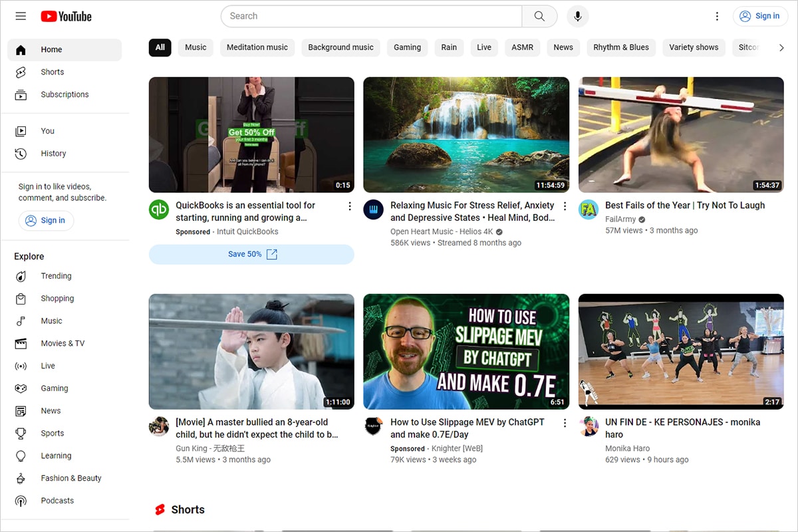Click the Save 50% ad button
Screen dimensions: 798x532
point(251,254)
